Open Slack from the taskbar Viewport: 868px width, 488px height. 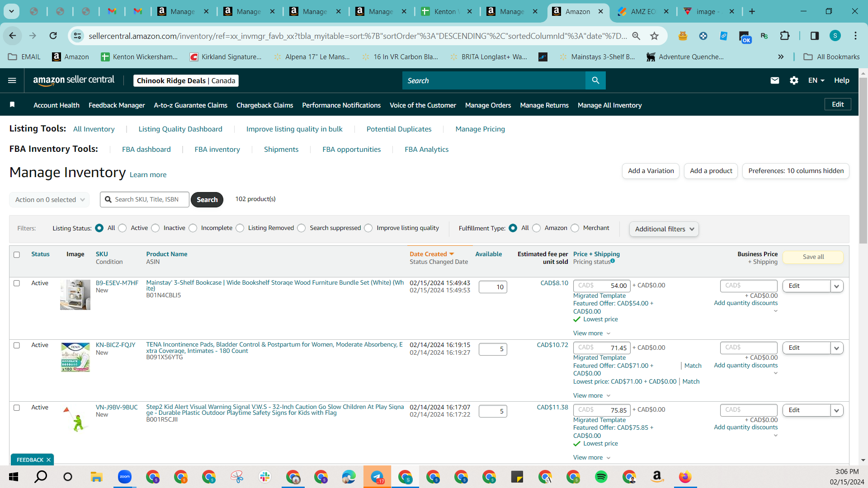tap(264, 477)
